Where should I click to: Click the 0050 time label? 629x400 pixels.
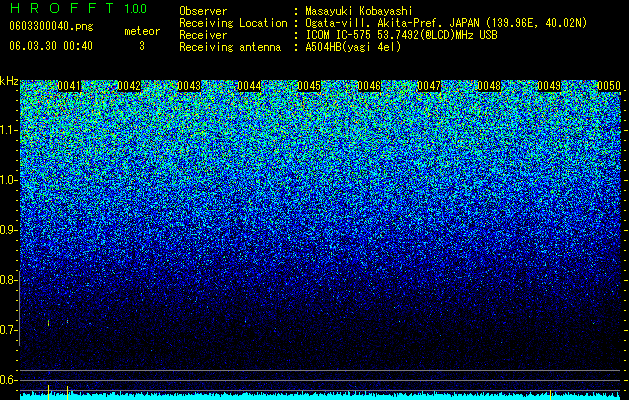(609, 86)
